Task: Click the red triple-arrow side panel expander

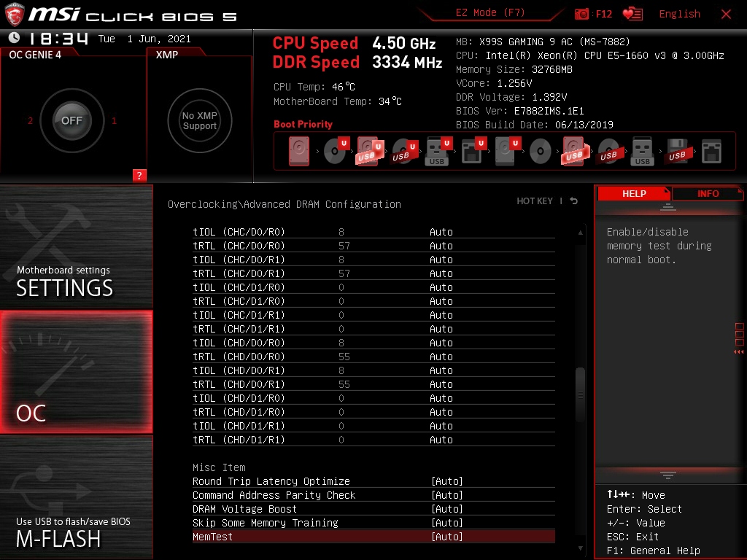Action: click(738, 352)
